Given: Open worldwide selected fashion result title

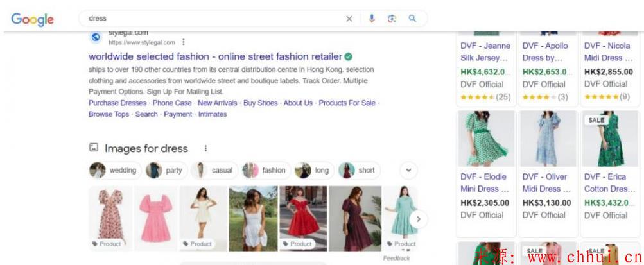Looking at the screenshot, I should coord(215,56).
